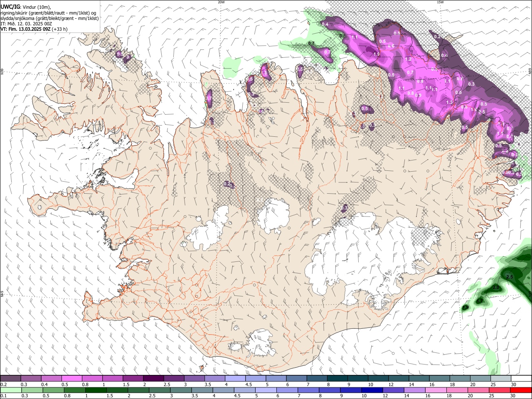The image size is (532, 399).
Task: Click the Hofsjökull glacier white area
Action: click(273, 215)
